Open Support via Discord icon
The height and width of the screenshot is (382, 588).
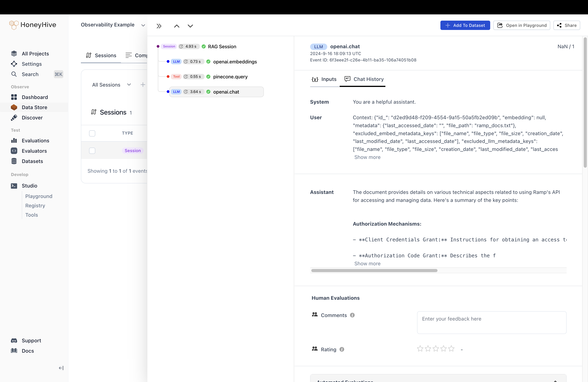(x=14, y=340)
